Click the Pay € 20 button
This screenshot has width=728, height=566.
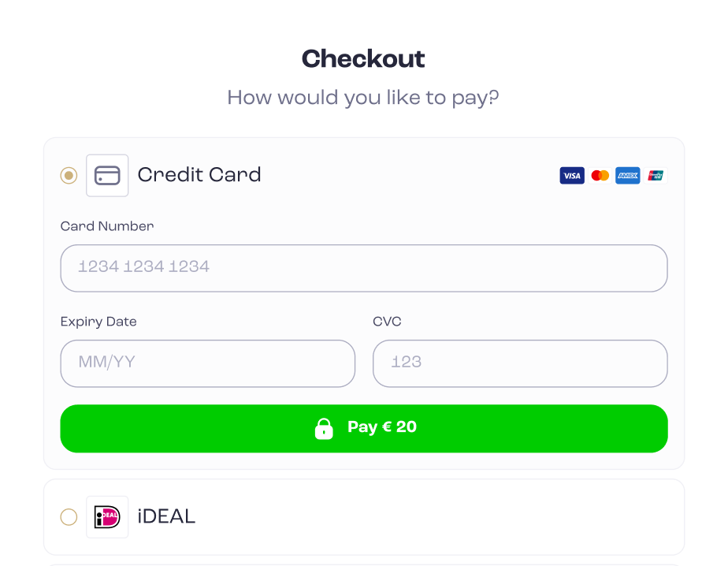tap(364, 429)
